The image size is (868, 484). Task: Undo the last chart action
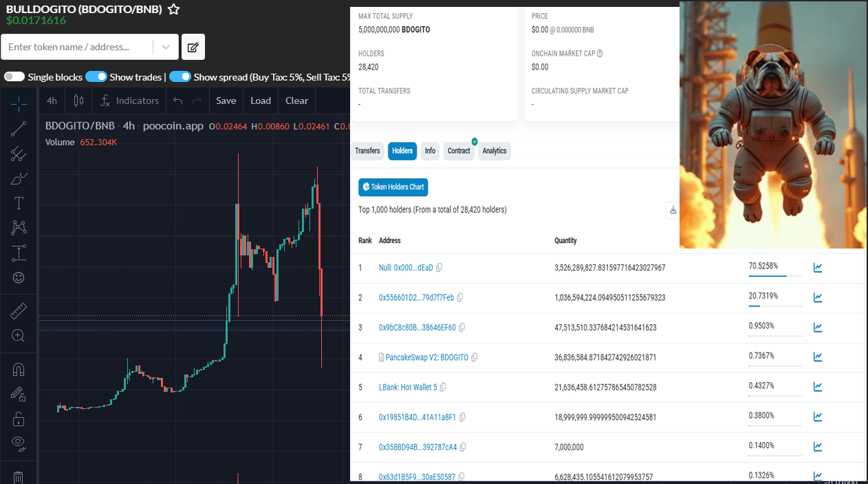pyautogui.click(x=178, y=101)
